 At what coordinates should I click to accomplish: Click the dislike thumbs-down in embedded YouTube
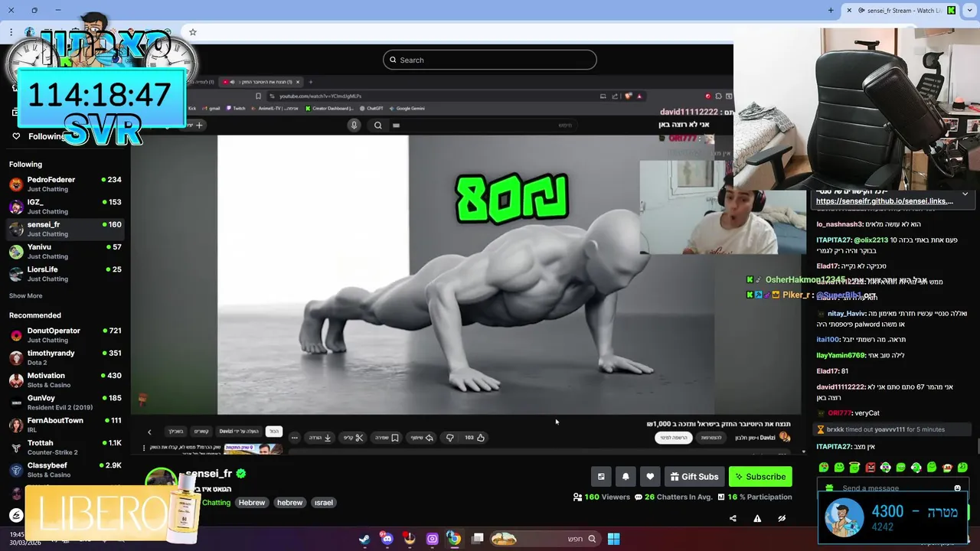[449, 438]
